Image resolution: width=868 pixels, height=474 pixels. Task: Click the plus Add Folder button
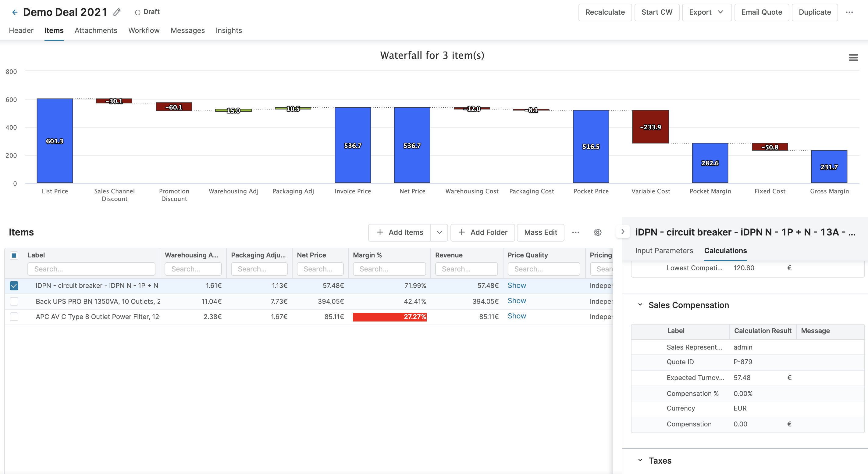[x=482, y=232]
